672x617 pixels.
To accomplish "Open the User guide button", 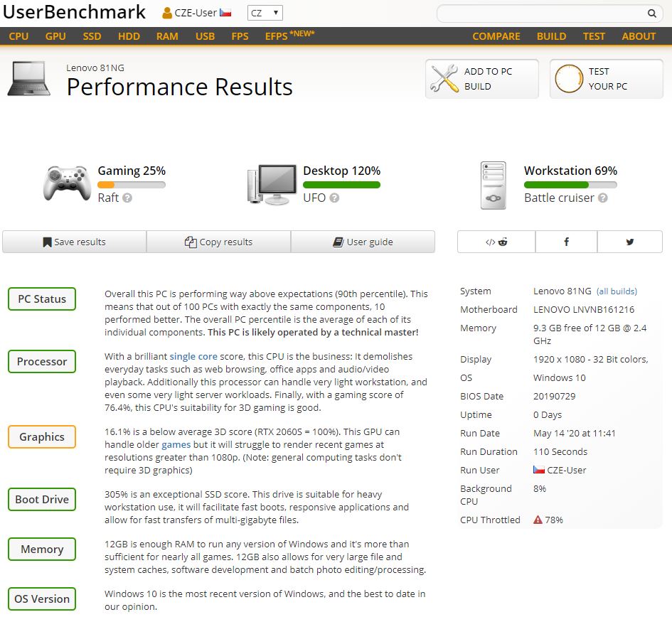I will [363, 242].
